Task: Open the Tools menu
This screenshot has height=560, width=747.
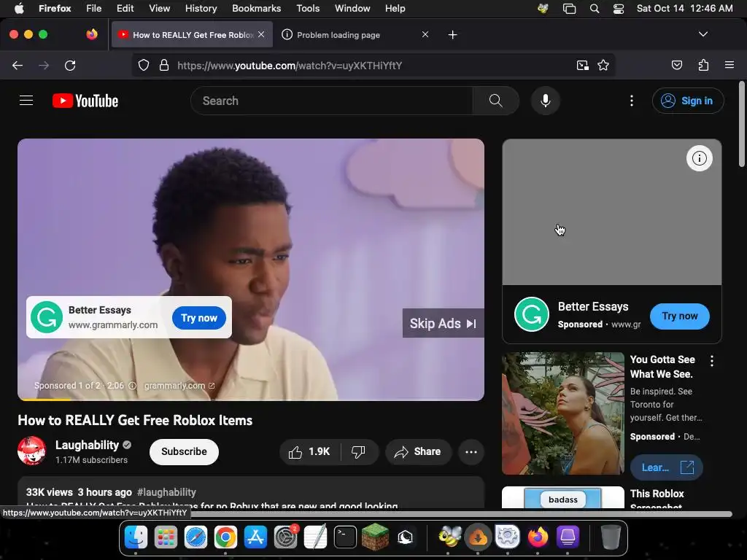Action: (x=308, y=9)
